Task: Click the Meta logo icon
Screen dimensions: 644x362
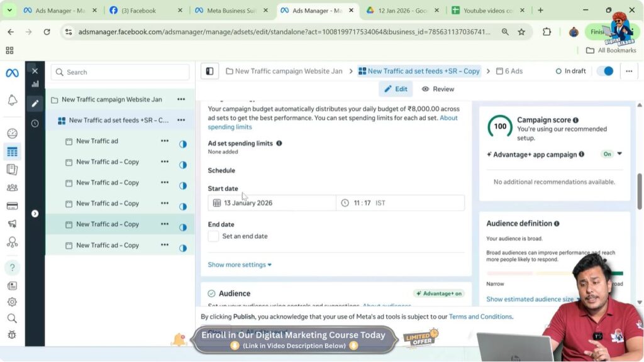Action: click(12, 73)
